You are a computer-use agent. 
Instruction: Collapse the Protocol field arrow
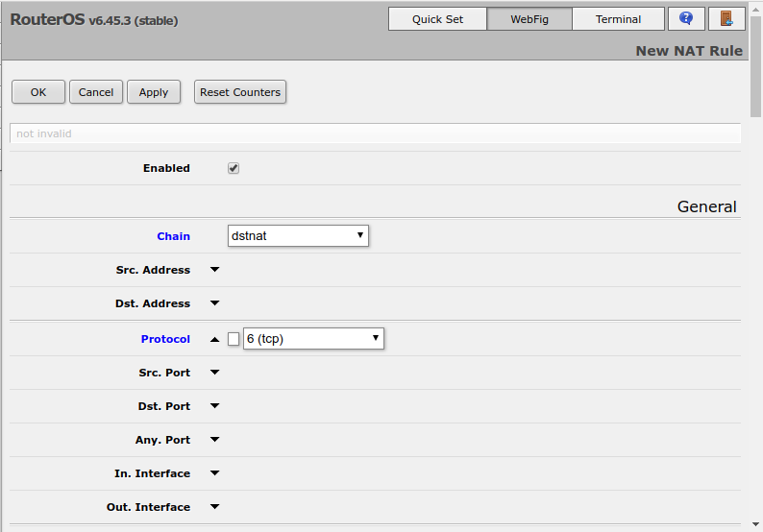pyautogui.click(x=214, y=339)
